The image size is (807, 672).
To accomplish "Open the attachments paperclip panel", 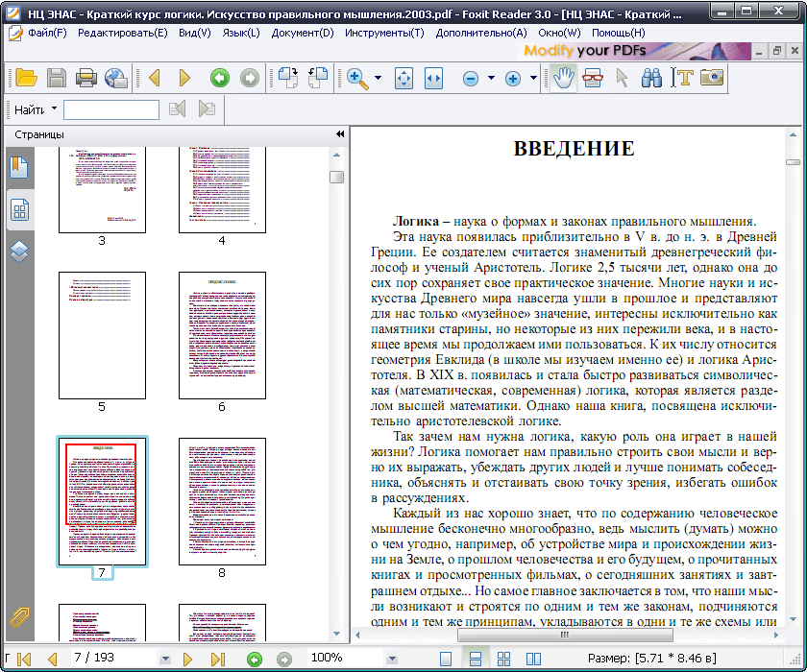I will click(19, 615).
